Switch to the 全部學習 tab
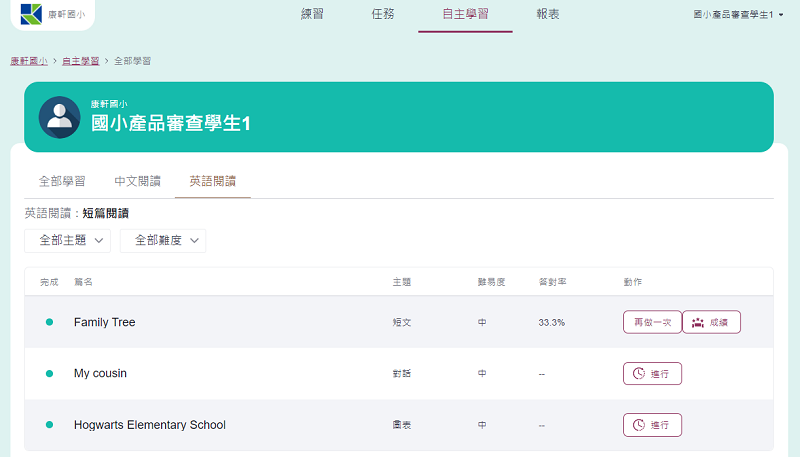This screenshot has height=457, width=800. coord(62,181)
